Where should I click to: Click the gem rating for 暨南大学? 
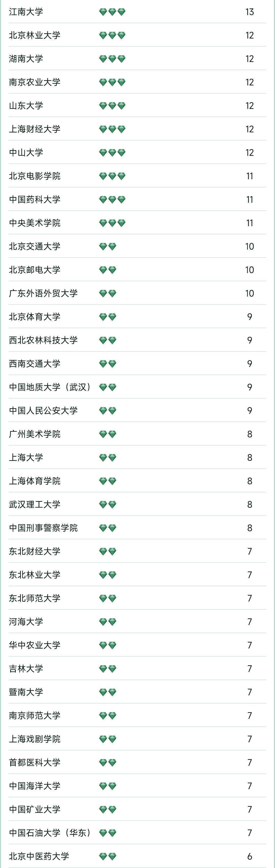click(x=108, y=692)
